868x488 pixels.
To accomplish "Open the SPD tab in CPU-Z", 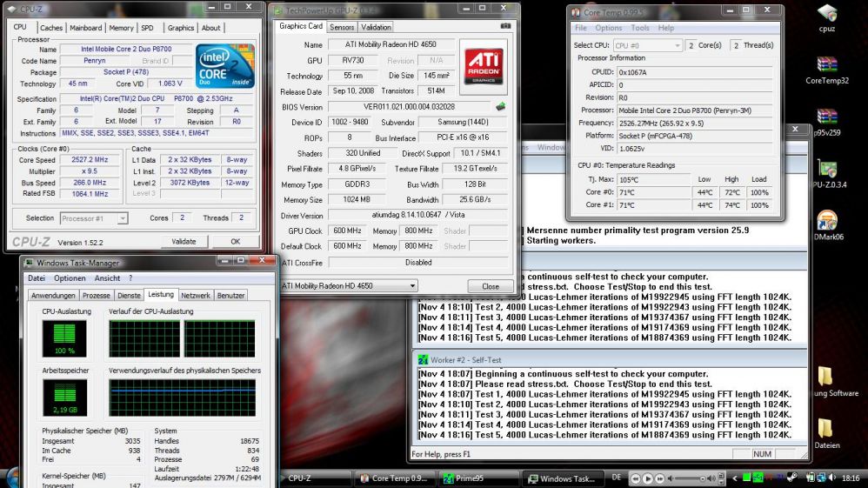I will pyautogui.click(x=147, y=28).
